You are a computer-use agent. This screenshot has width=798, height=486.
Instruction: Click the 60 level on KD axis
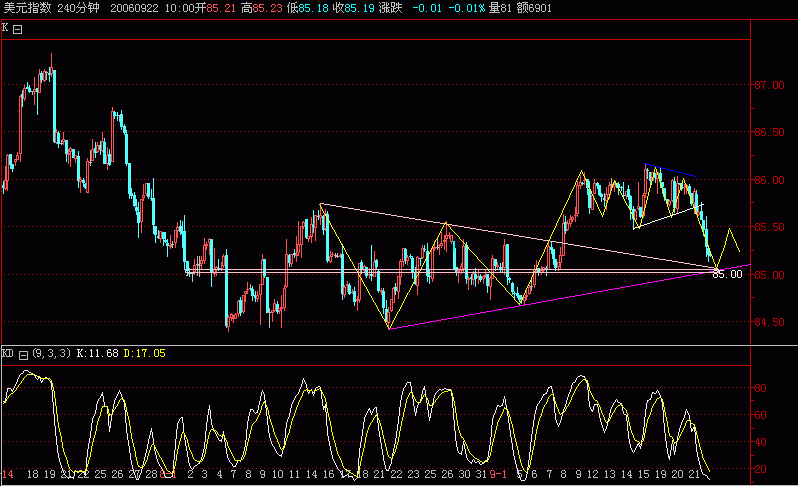tap(760, 415)
